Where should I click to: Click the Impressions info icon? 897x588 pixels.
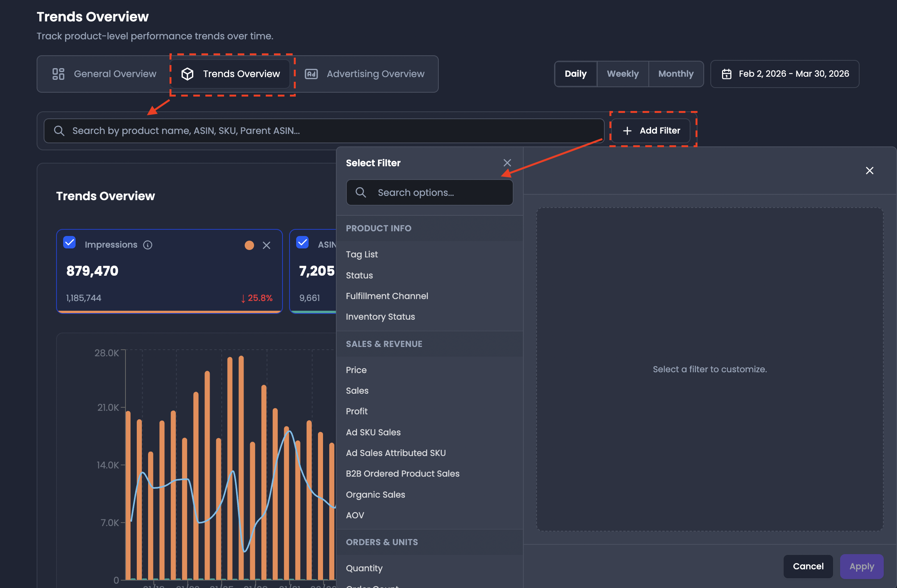[x=148, y=245]
